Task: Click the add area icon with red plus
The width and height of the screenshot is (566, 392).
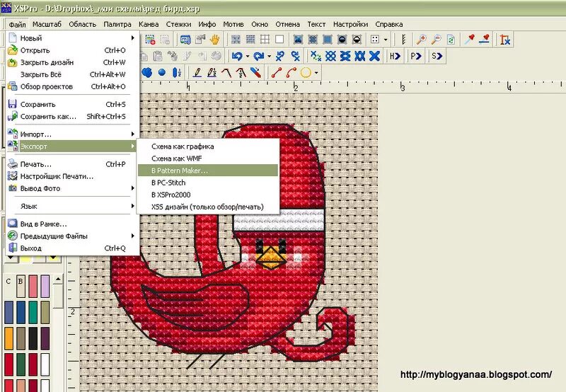Action: pyautogui.click(x=150, y=40)
